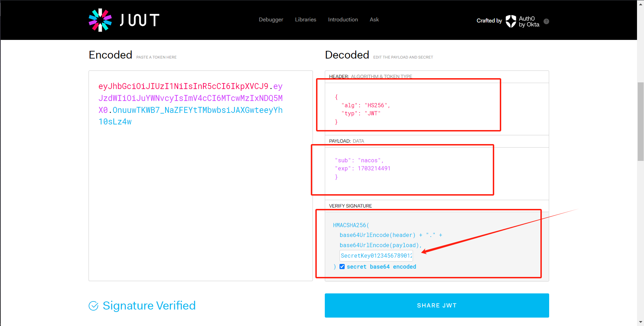This screenshot has width=644, height=326.
Task: Click the SecretKey input field
Action: pyautogui.click(x=376, y=255)
